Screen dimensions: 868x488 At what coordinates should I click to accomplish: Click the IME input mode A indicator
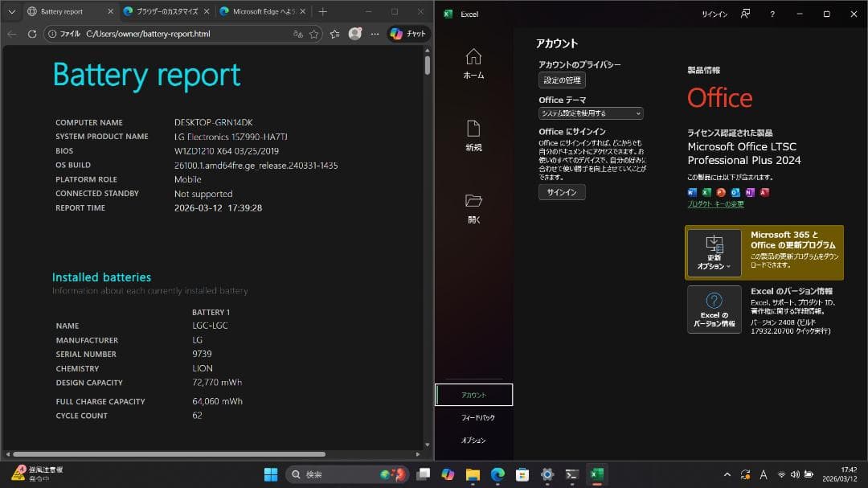click(x=764, y=474)
